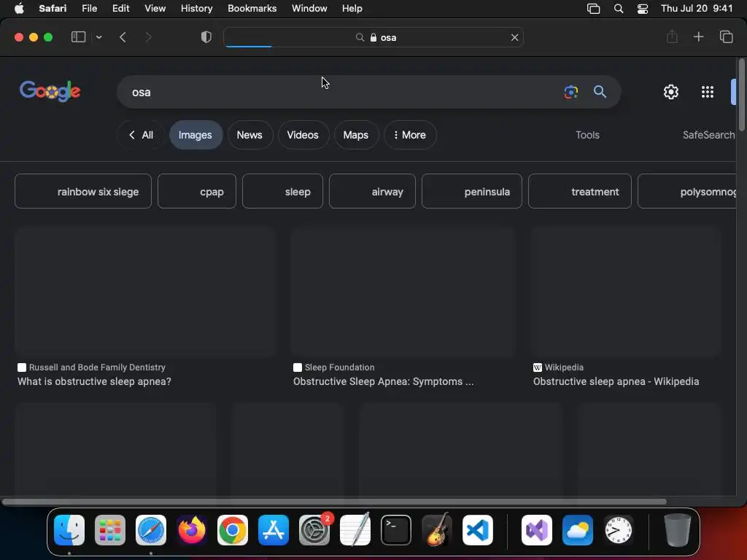Click the vertical page scrollbar
This screenshot has width=747, height=560.
point(741,94)
